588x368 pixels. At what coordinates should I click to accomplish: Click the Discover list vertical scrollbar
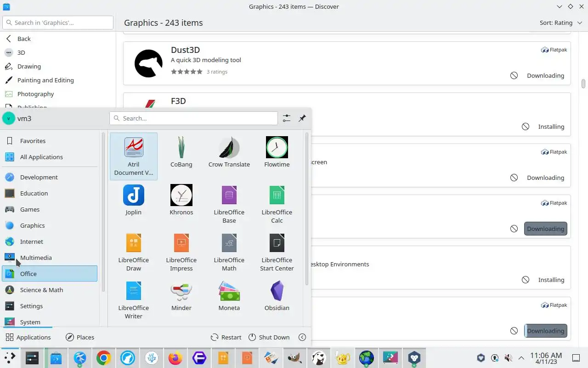[x=583, y=84]
